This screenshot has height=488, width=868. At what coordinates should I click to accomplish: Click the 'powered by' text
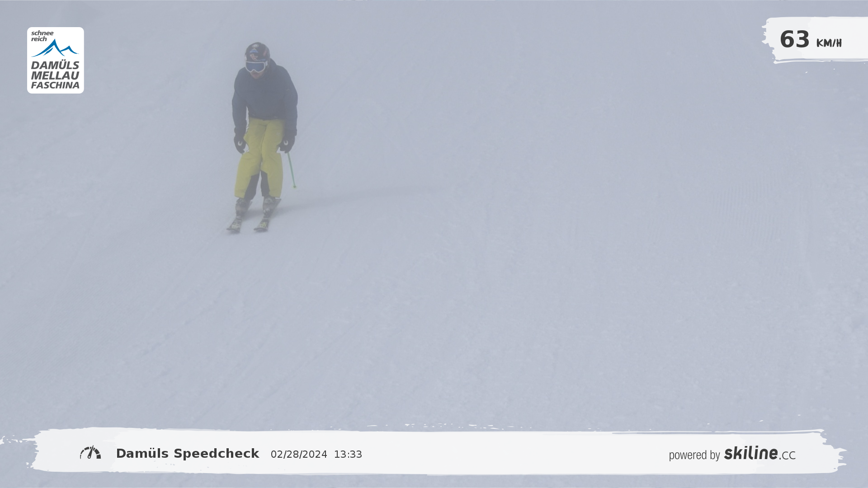tap(694, 455)
